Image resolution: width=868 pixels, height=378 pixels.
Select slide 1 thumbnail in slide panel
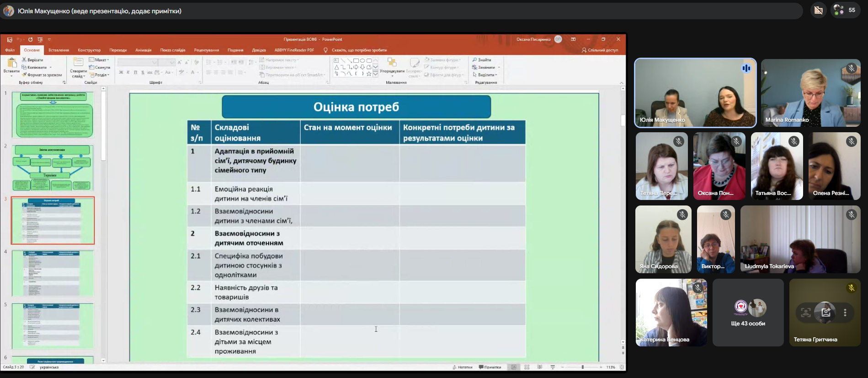pyautogui.click(x=53, y=115)
